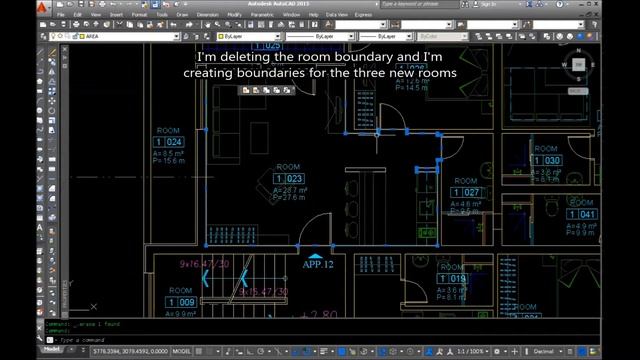This screenshot has height=360, width=640.
Task: Select the Line draw tool
Action: click(40, 52)
